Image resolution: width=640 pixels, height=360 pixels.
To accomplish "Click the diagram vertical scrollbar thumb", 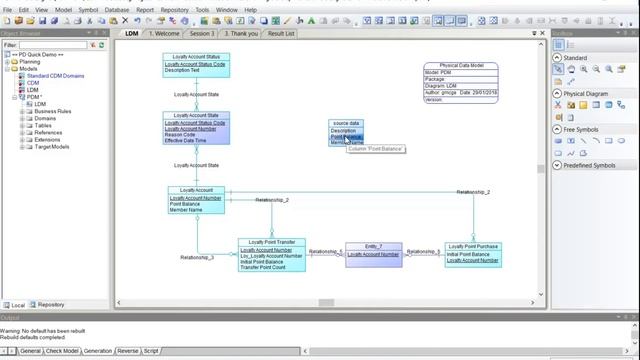I will click(541, 169).
